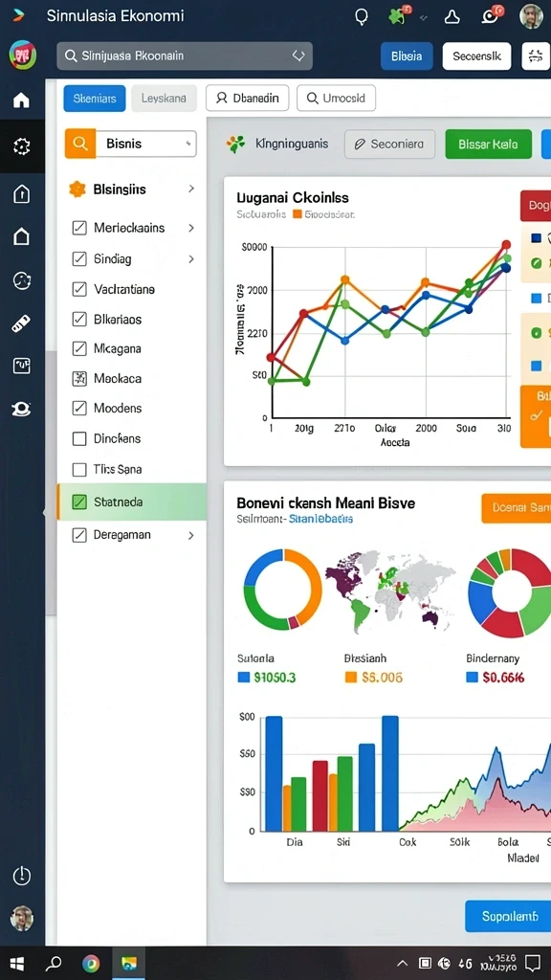The width and height of the screenshot is (551, 980).
Task: Check the Dinckans checkbox
Action: coord(79,438)
